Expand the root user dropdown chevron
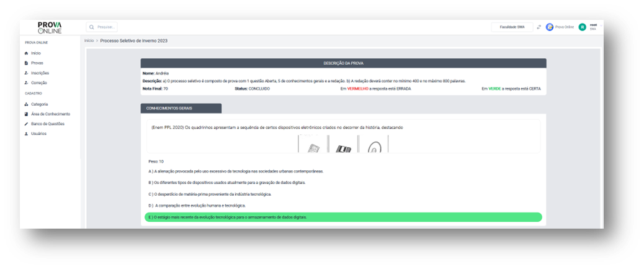 pos(601,25)
